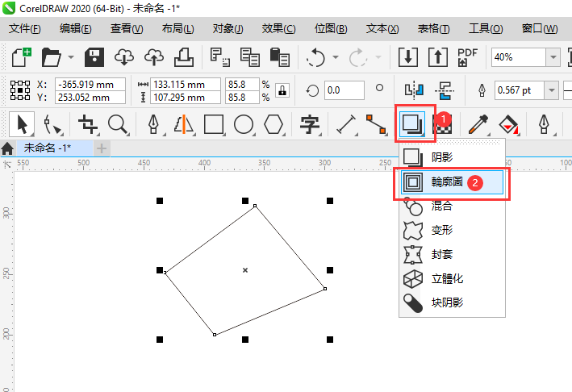Select the Transparency checkerboard tool
Screen dimensions: 572x392
(442, 125)
